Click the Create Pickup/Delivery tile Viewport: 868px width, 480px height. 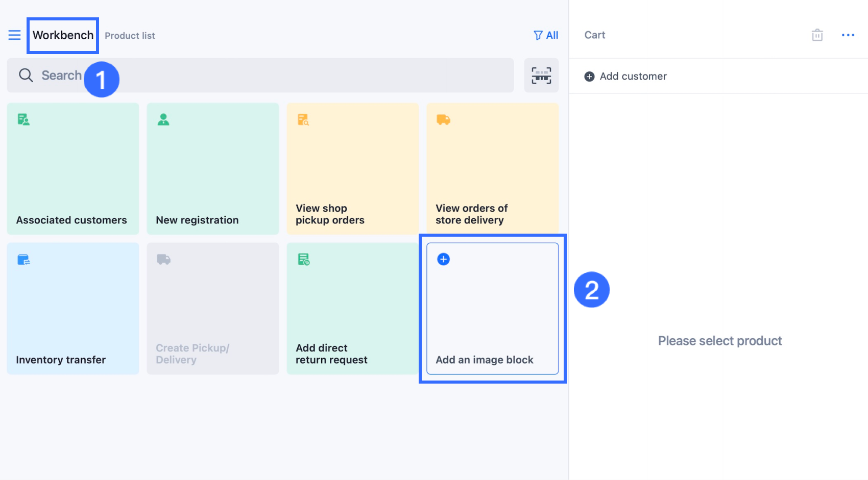click(213, 309)
